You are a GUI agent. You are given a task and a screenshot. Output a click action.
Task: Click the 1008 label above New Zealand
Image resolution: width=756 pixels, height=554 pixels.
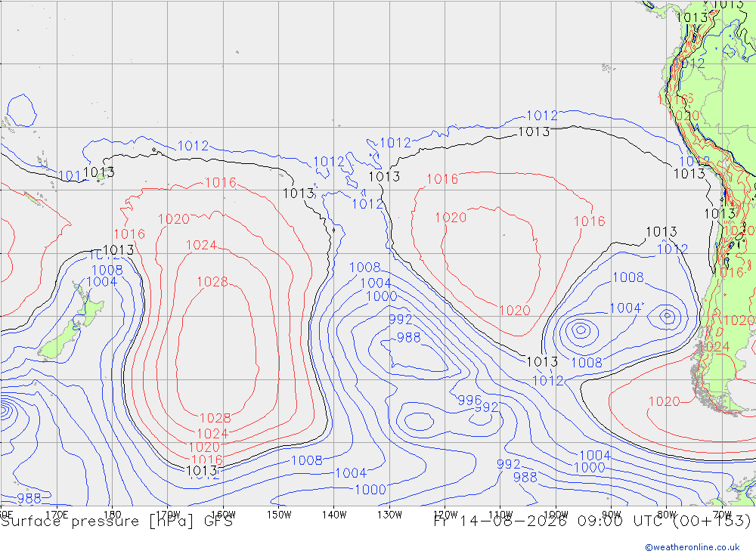point(107,270)
